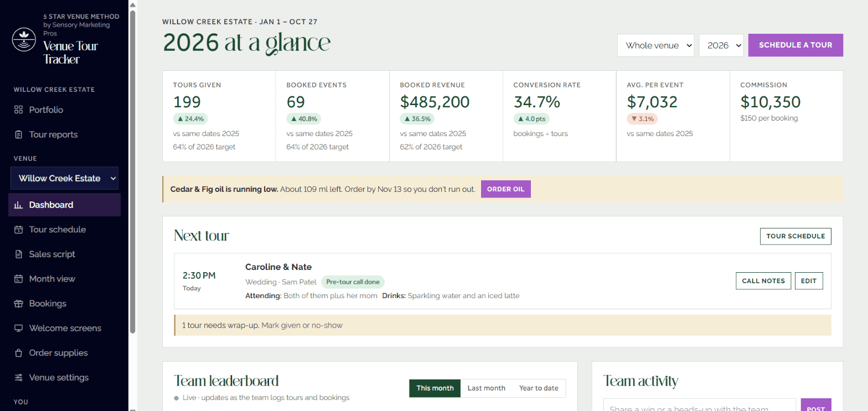The width and height of the screenshot is (868, 411).
Task: Click the $10,350 commission value
Action: pyautogui.click(x=771, y=102)
